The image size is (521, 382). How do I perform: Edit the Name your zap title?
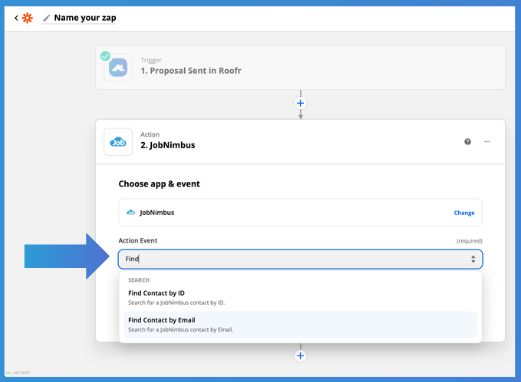pos(85,18)
